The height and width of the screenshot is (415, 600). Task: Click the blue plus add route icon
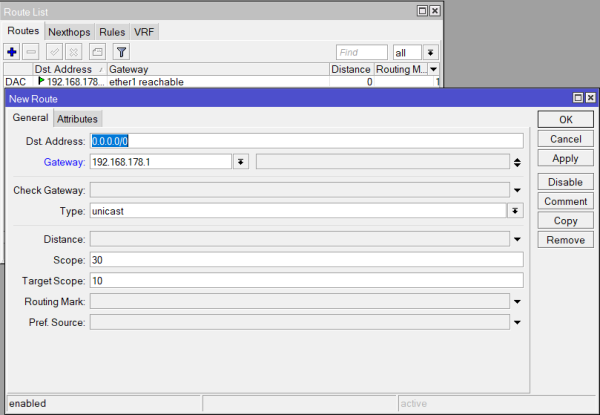[13, 51]
